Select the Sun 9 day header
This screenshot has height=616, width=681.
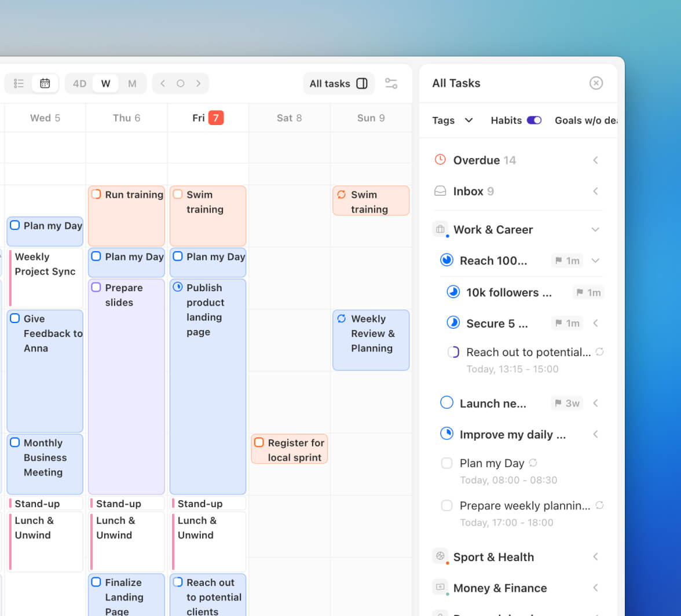(x=371, y=118)
